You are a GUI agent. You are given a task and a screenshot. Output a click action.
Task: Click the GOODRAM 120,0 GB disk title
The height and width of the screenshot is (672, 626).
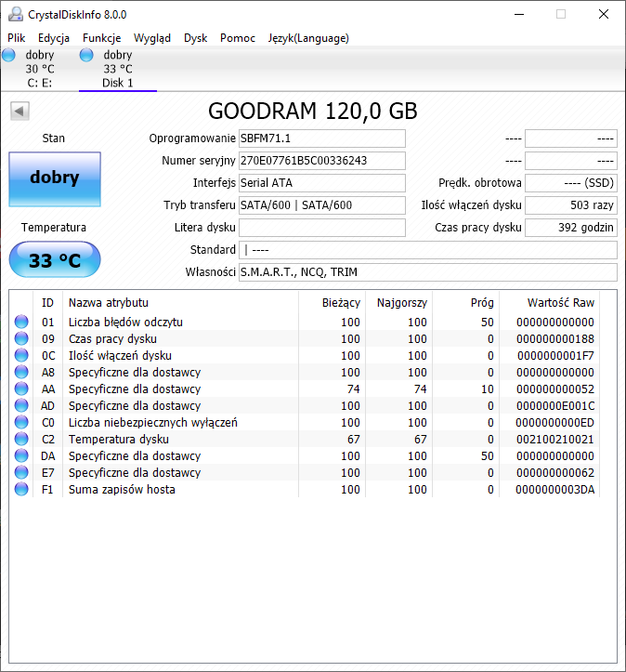tap(313, 111)
